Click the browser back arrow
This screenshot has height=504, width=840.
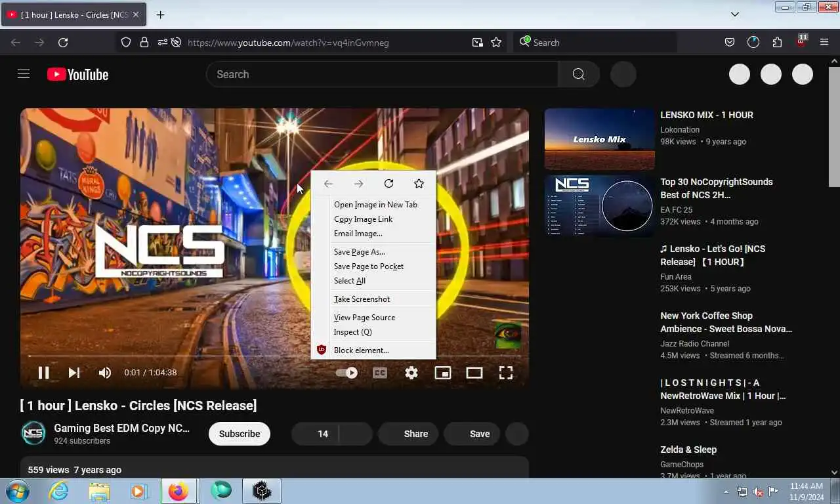coord(16,43)
